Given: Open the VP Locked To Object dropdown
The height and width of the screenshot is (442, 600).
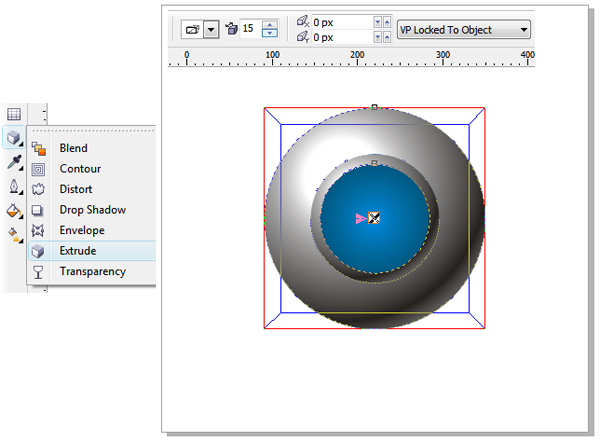Looking at the screenshot, I should 464,29.
